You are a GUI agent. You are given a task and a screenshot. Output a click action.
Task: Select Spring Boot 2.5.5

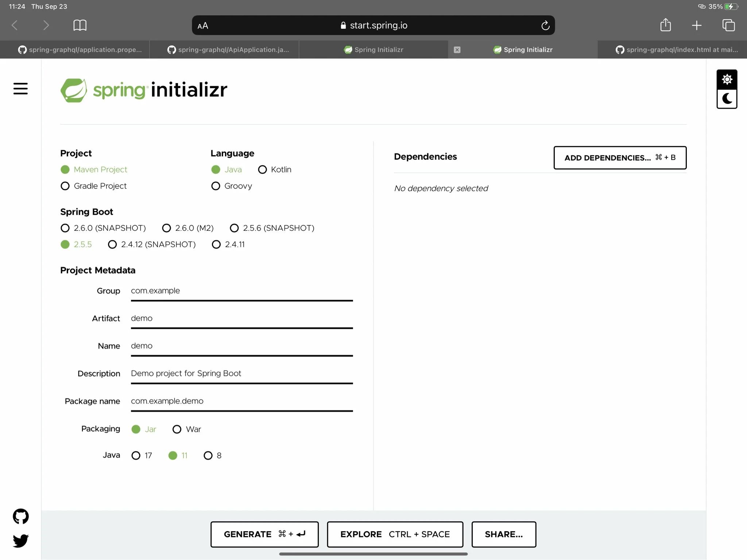coord(76,244)
